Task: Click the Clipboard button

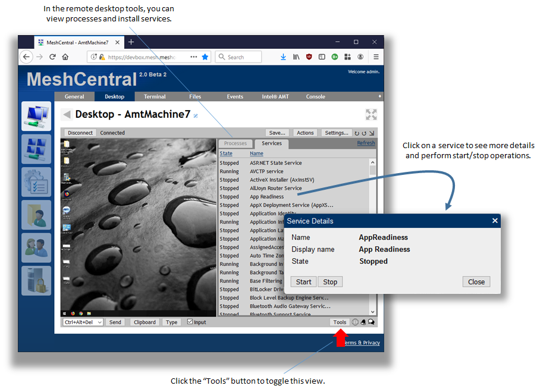Action: pos(145,322)
